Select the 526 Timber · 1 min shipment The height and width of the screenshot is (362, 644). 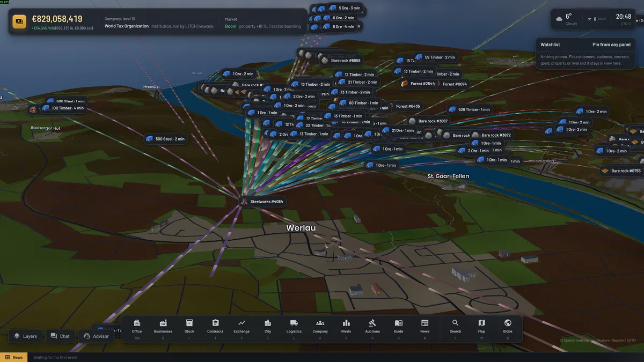(x=470, y=109)
